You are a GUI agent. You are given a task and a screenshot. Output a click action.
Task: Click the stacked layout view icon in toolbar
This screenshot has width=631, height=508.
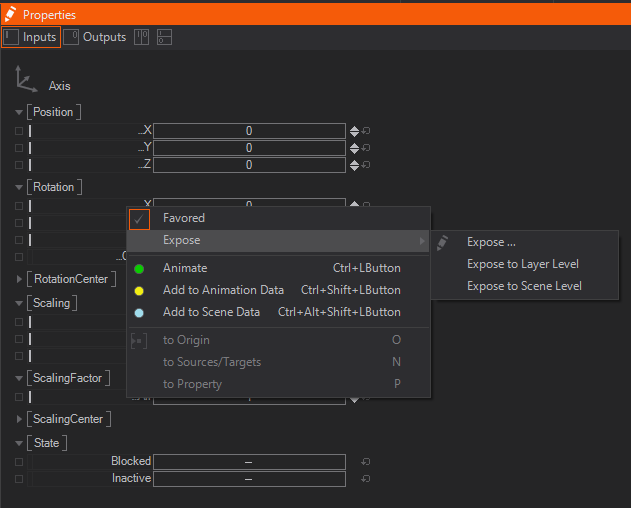pyautogui.click(x=164, y=37)
